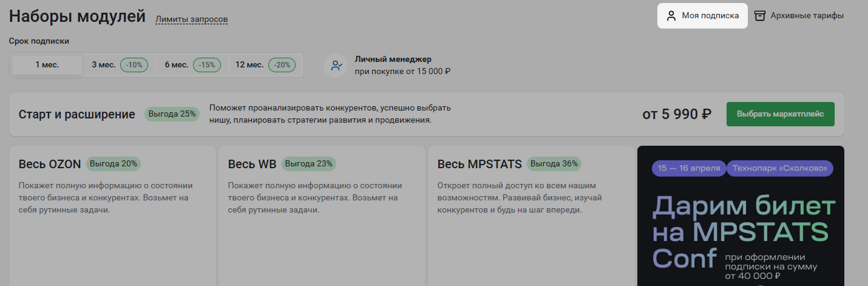
Task: Click the Выгода 36% badge
Action: click(x=554, y=163)
